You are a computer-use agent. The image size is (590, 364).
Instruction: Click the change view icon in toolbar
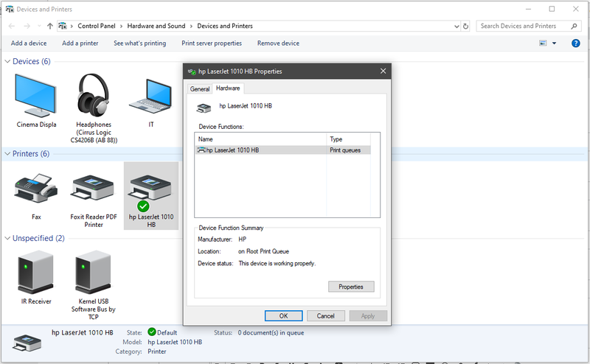pos(543,43)
